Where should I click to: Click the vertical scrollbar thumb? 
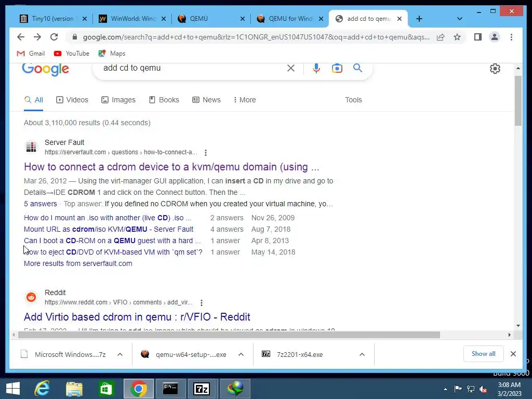tap(518, 101)
